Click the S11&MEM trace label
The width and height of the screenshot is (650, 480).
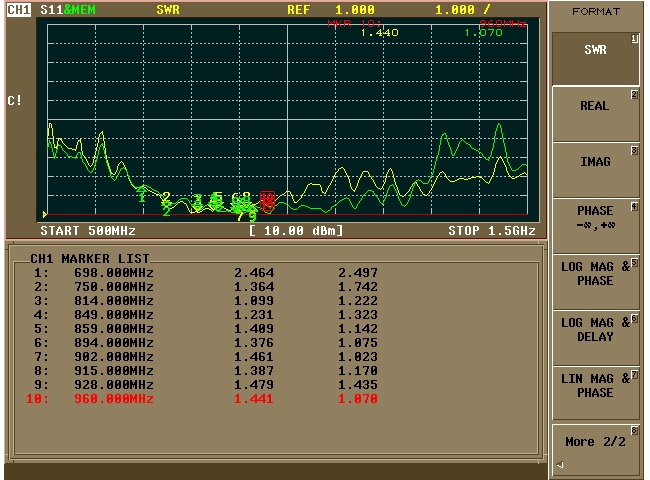coord(68,10)
